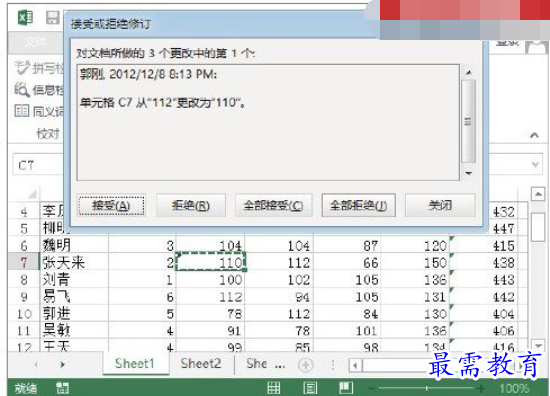
Task: Click the Excel application icon
Action: [26, 17]
